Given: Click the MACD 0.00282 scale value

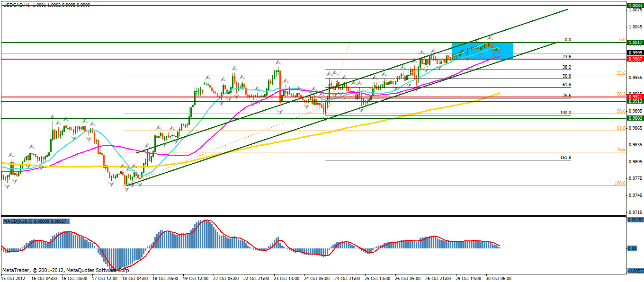Looking at the screenshot, I should coord(635,220).
